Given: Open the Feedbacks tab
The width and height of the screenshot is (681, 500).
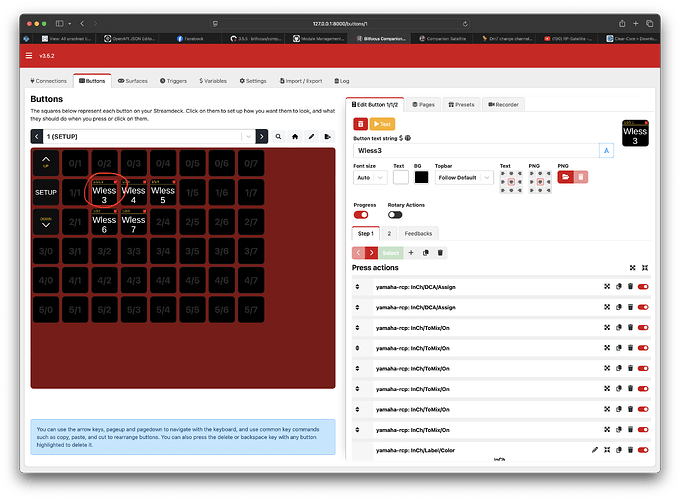Looking at the screenshot, I should [418, 234].
